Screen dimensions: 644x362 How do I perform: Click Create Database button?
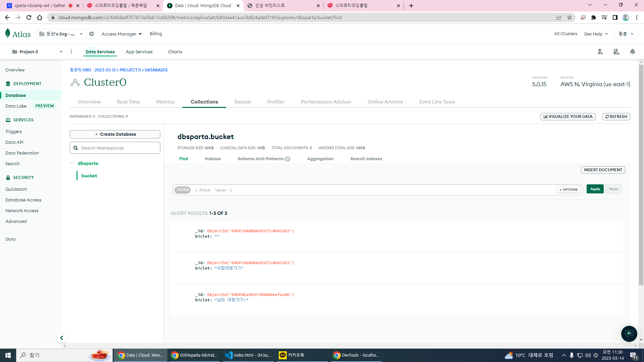[115, 134]
